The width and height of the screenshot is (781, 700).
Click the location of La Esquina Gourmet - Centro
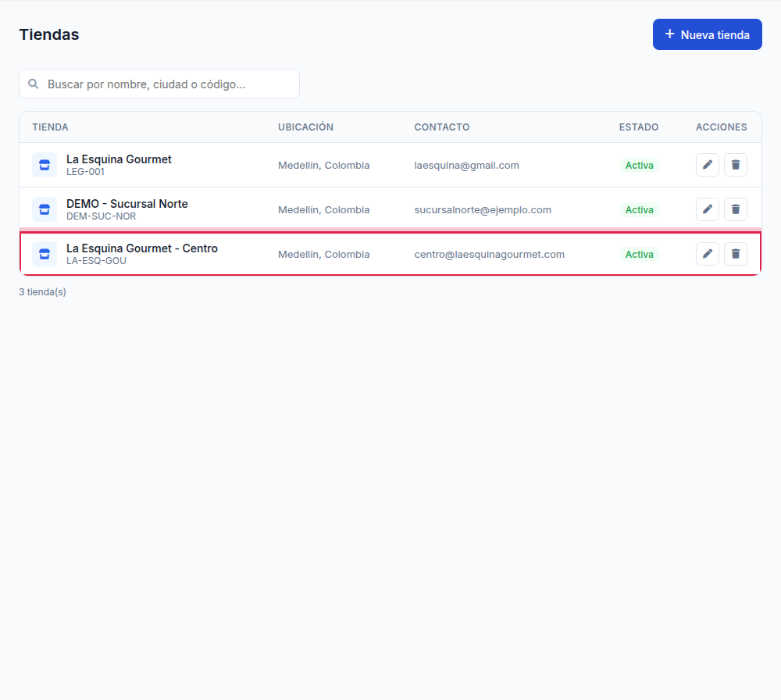[324, 254]
